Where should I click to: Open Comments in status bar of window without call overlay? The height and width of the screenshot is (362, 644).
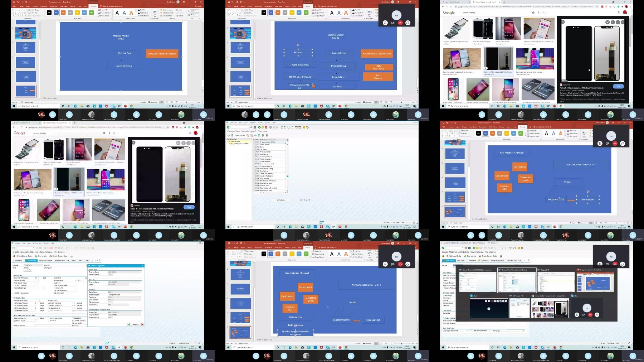[x=153, y=102]
